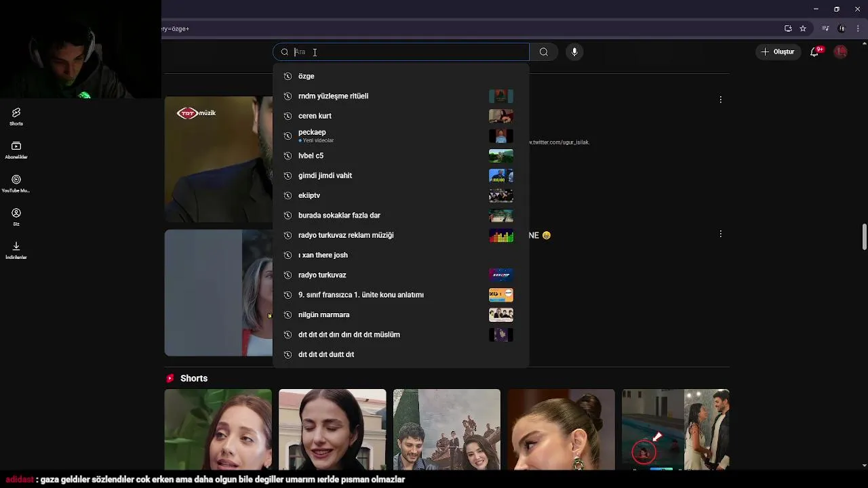This screenshot has width=868, height=488.
Task: Open Abonelikler in the sidebar
Action: click(x=16, y=150)
